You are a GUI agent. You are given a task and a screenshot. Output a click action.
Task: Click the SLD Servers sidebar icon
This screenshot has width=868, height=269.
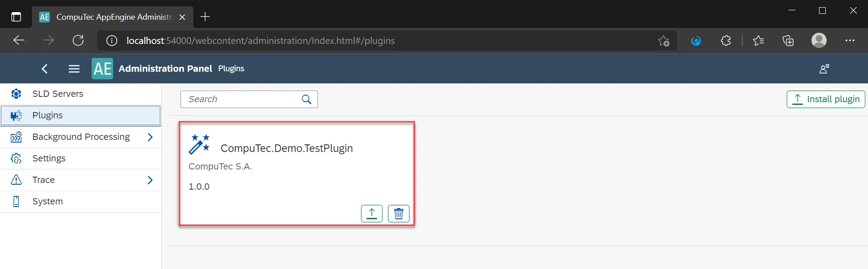pyautogui.click(x=16, y=94)
